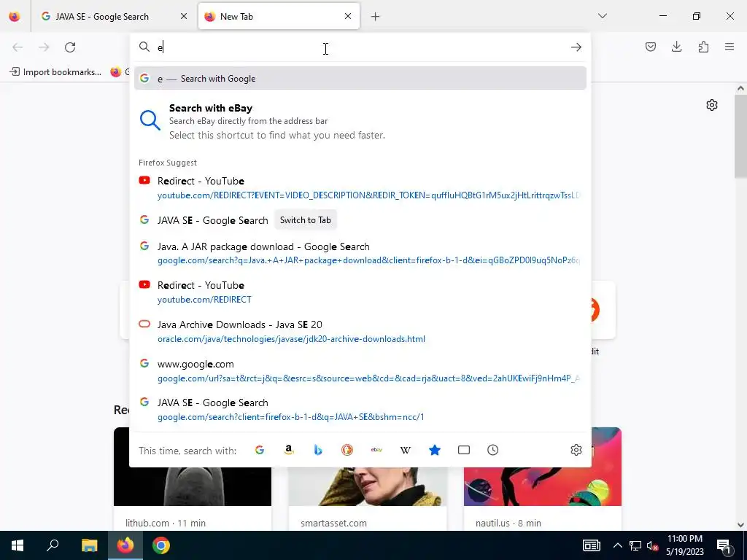747x560 pixels.
Task: Search this time with eBay icon
Action: [376, 450]
